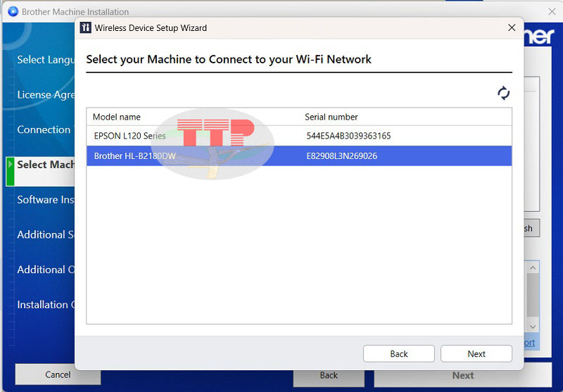Click Next in the Wireless Setup Wizard

(x=476, y=354)
